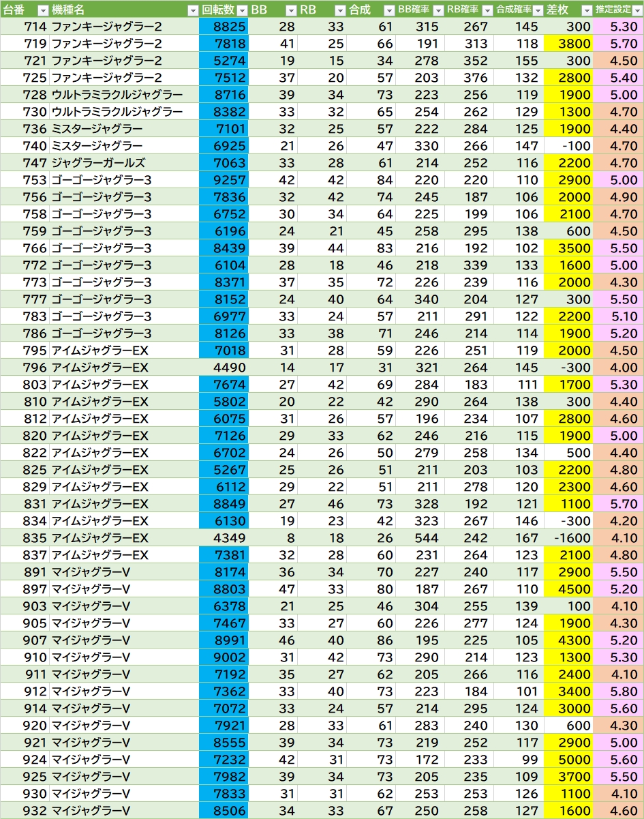Select machine number cell 829
The width and height of the screenshot is (644, 819).
(x=25, y=487)
